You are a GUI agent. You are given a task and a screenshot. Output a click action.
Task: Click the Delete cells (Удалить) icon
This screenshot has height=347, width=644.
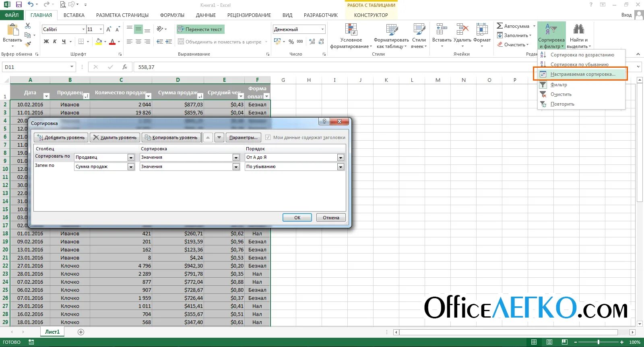tap(462, 29)
